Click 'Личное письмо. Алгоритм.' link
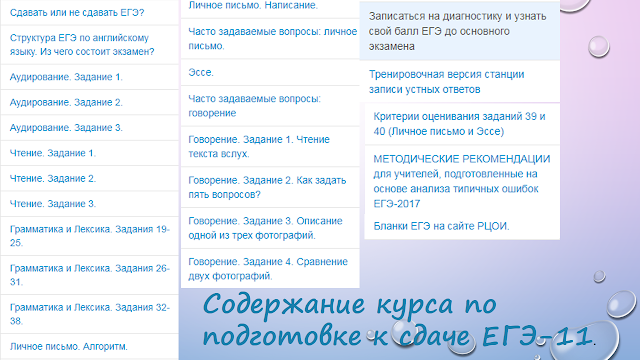The image size is (640, 360). tap(69, 347)
